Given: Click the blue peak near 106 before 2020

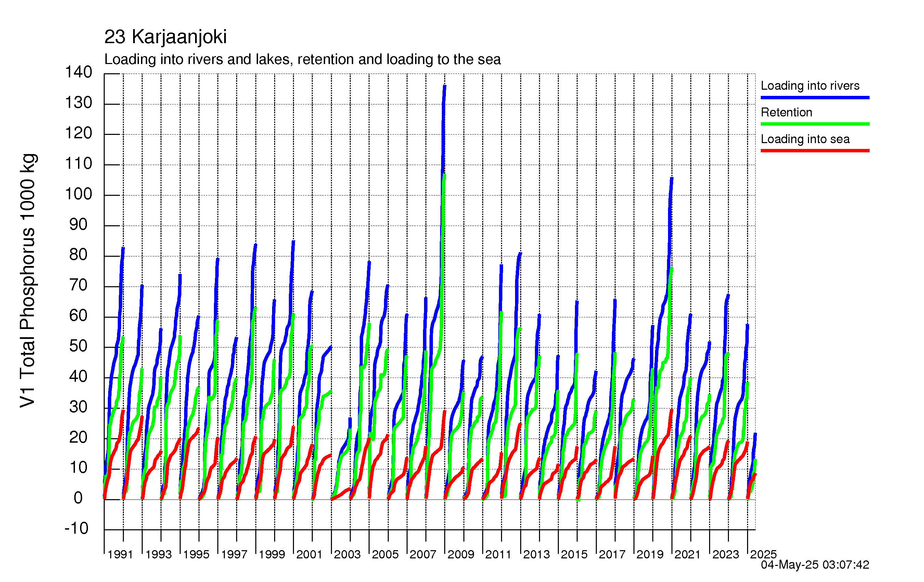Looking at the screenshot, I should tap(671, 178).
